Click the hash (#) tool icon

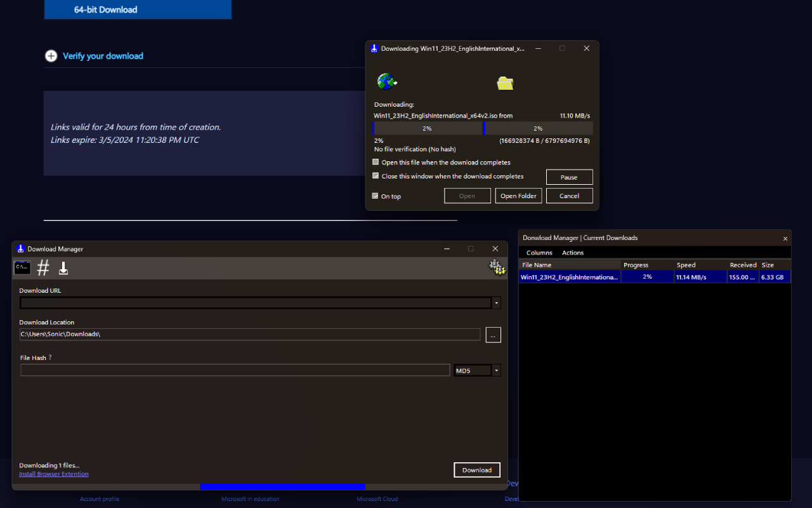(43, 268)
